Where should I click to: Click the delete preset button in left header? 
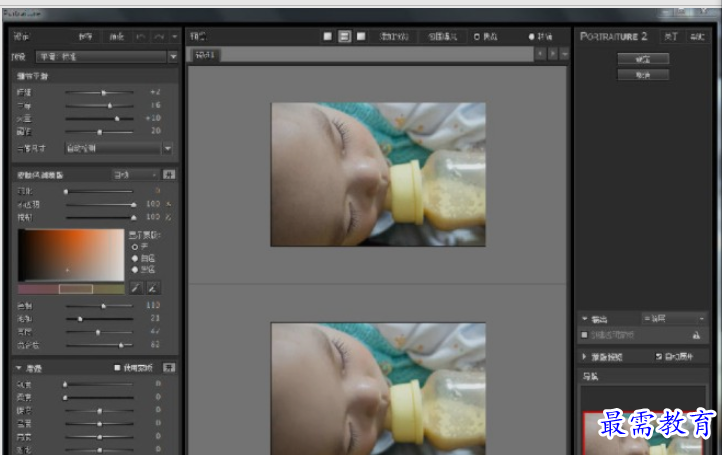(116, 36)
